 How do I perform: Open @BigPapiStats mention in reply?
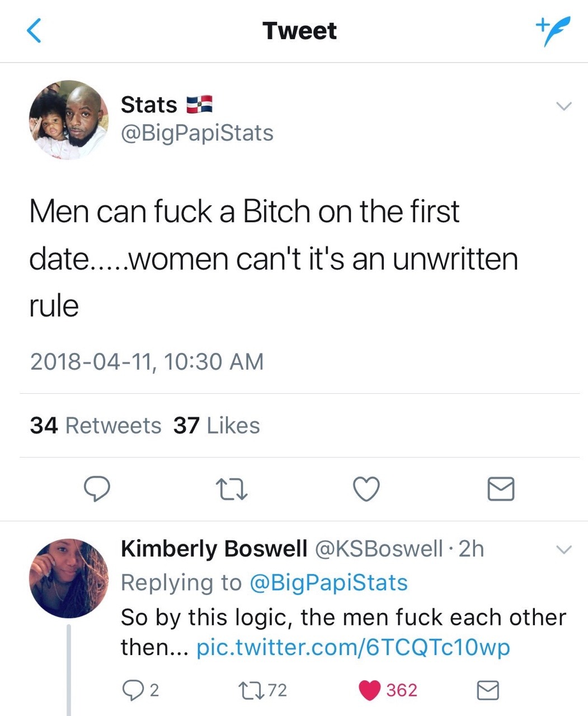point(328,582)
